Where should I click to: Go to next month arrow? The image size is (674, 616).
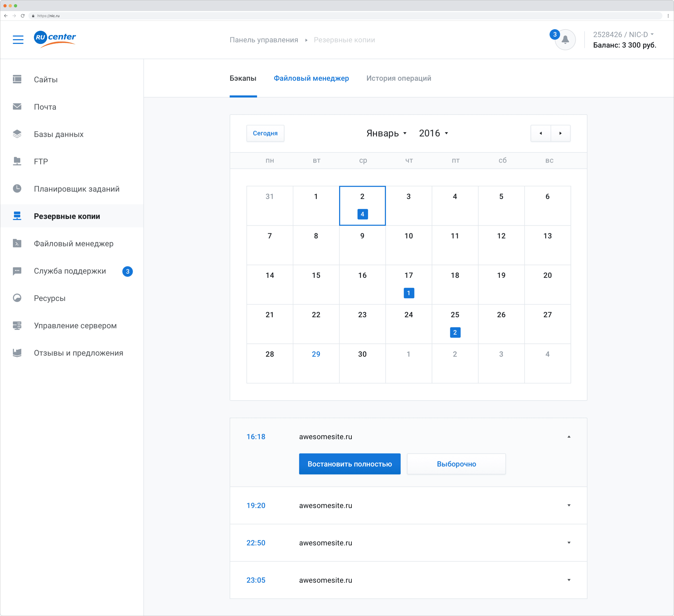pos(560,133)
